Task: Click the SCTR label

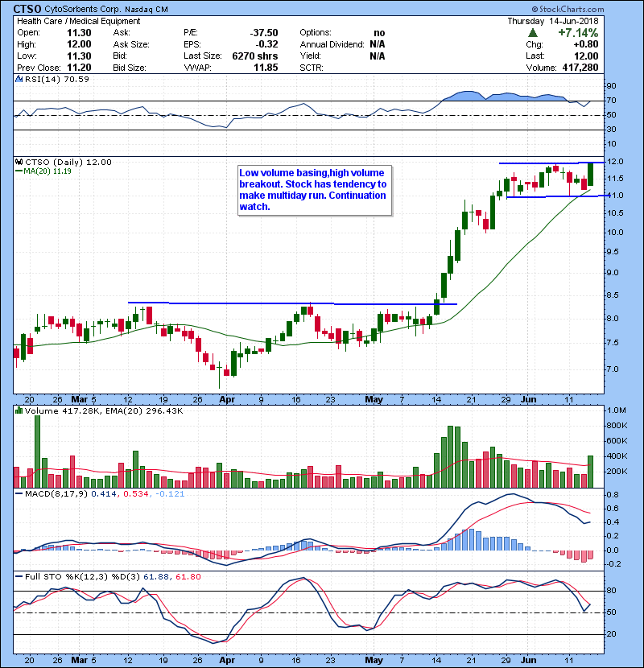Action: [x=312, y=68]
